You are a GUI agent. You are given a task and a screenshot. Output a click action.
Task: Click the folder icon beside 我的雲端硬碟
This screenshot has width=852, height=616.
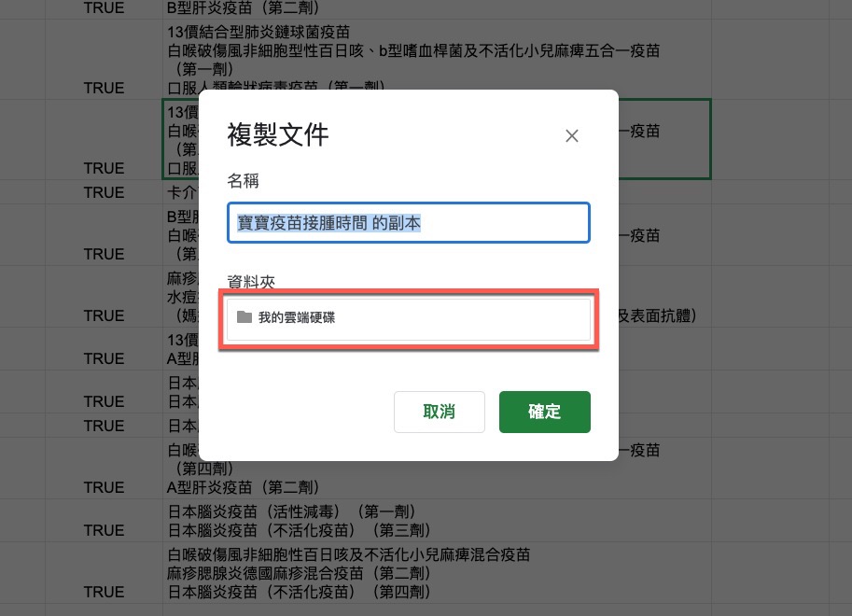click(x=244, y=317)
